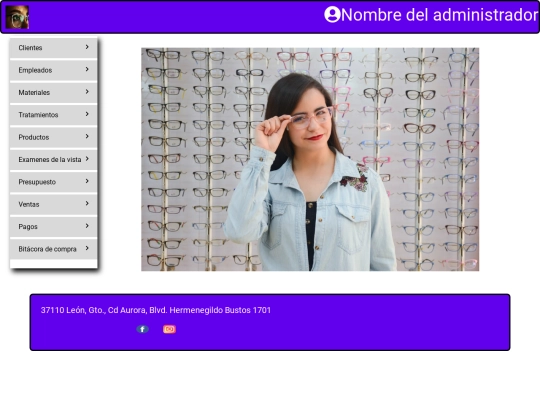The width and height of the screenshot is (540, 405).
Task: Expand the Pagos chevron arrow
Action: tap(87, 226)
